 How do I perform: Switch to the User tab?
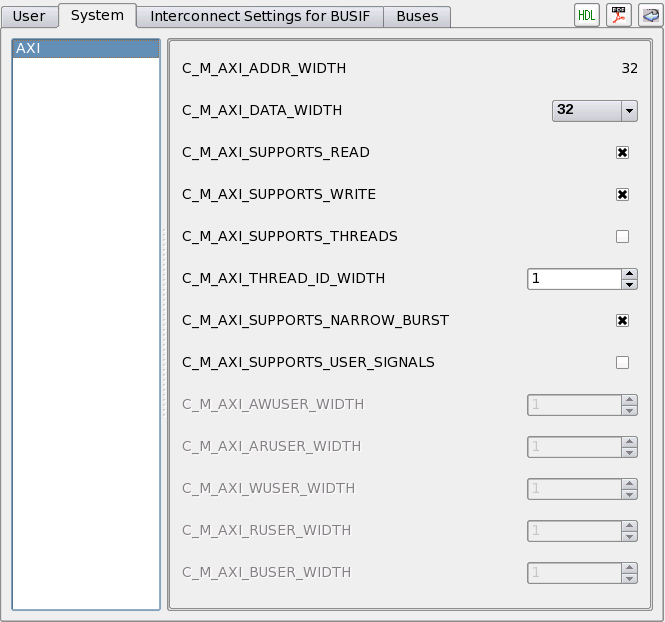click(x=29, y=16)
